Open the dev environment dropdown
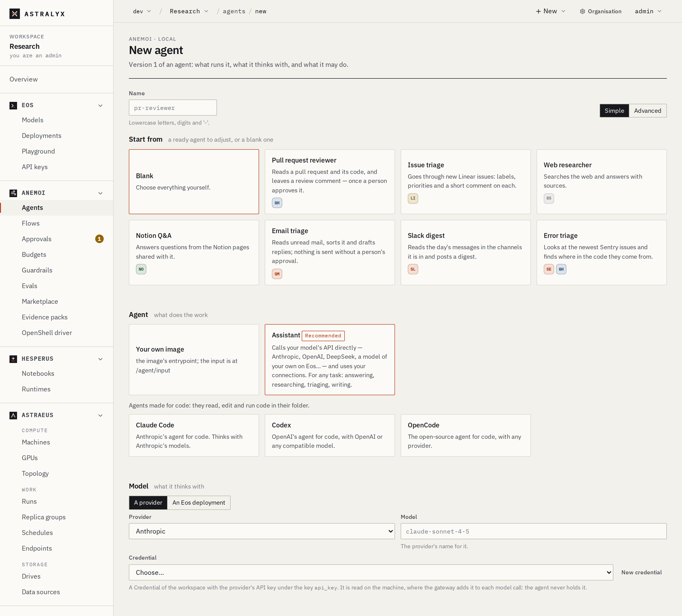This screenshot has width=682, height=616. pyautogui.click(x=142, y=12)
